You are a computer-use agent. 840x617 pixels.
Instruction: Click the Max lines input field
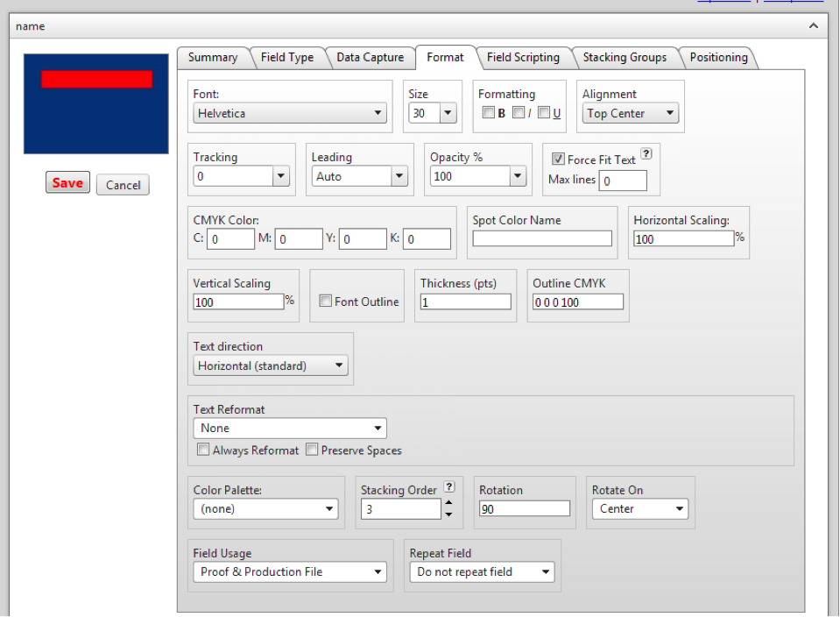point(623,181)
